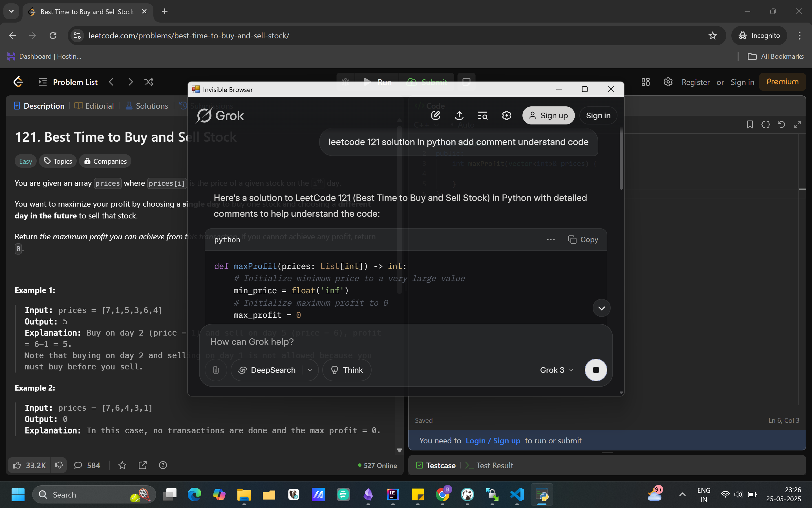Open All Bookmarks folder
The image size is (812, 508).
[x=775, y=56]
